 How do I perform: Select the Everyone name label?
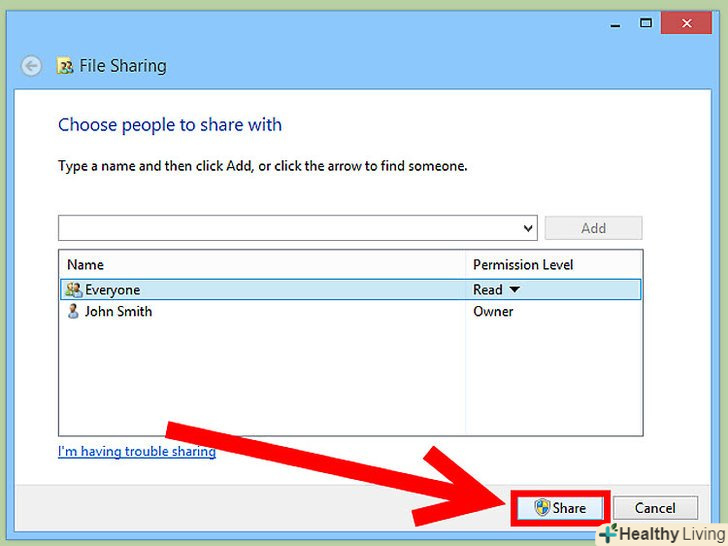[112, 290]
